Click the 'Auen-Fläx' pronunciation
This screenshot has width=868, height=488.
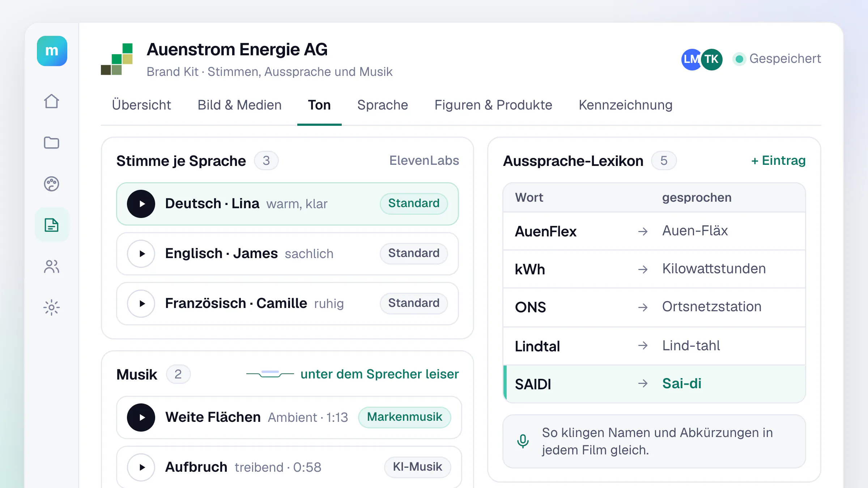695,231
